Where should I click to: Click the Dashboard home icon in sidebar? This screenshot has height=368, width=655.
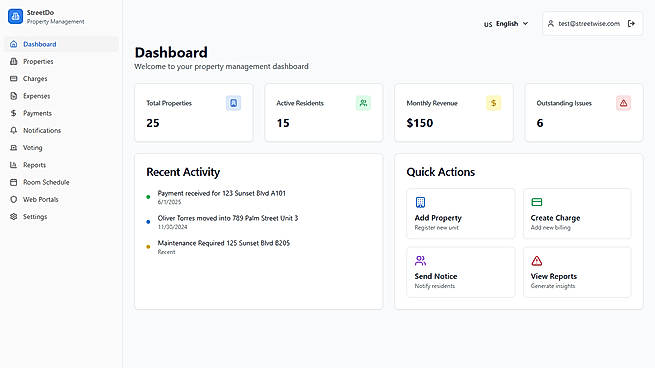pos(14,44)
